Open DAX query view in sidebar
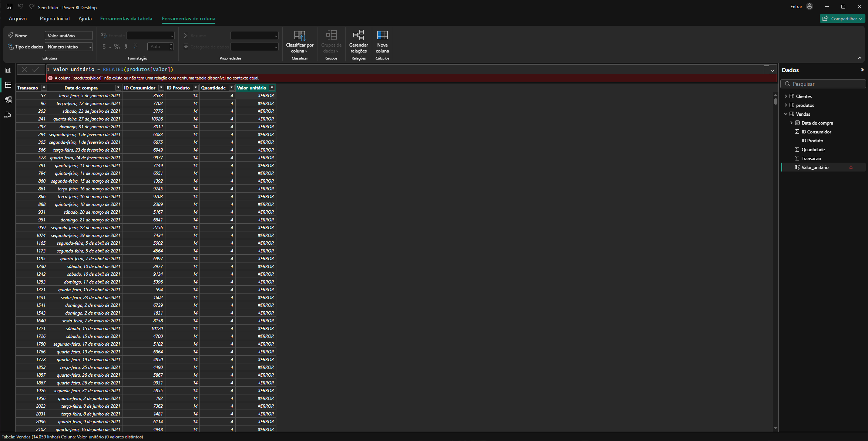868x441 pixels. tap(8, 115)
